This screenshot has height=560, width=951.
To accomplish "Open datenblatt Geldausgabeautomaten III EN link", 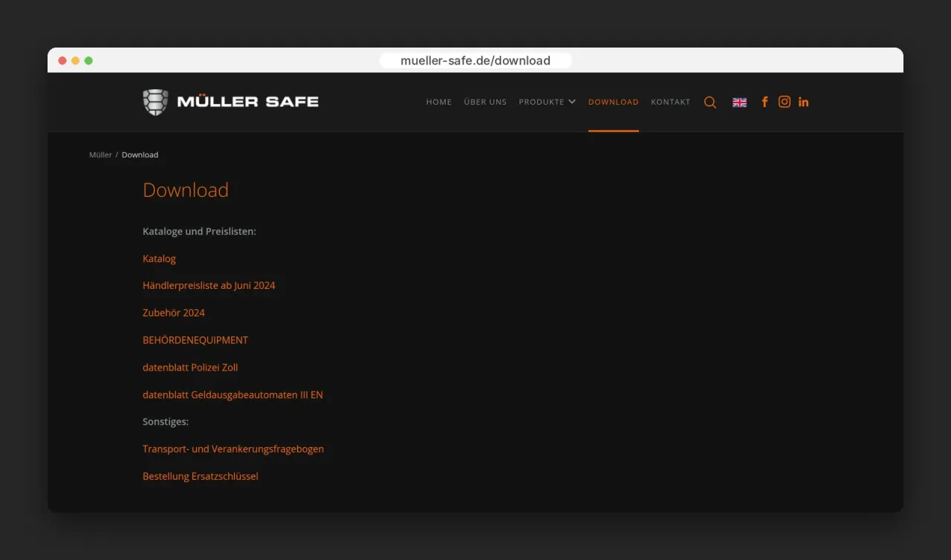I will pos(233,395).
